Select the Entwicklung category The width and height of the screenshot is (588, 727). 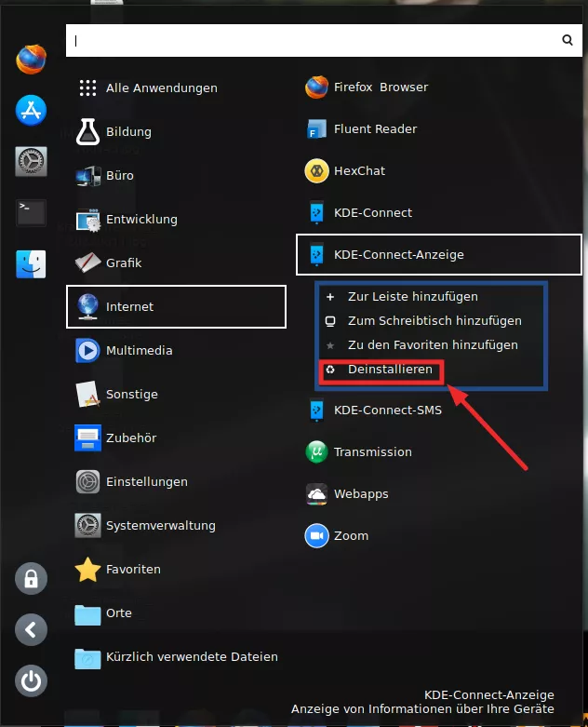(x=176, y=219)
